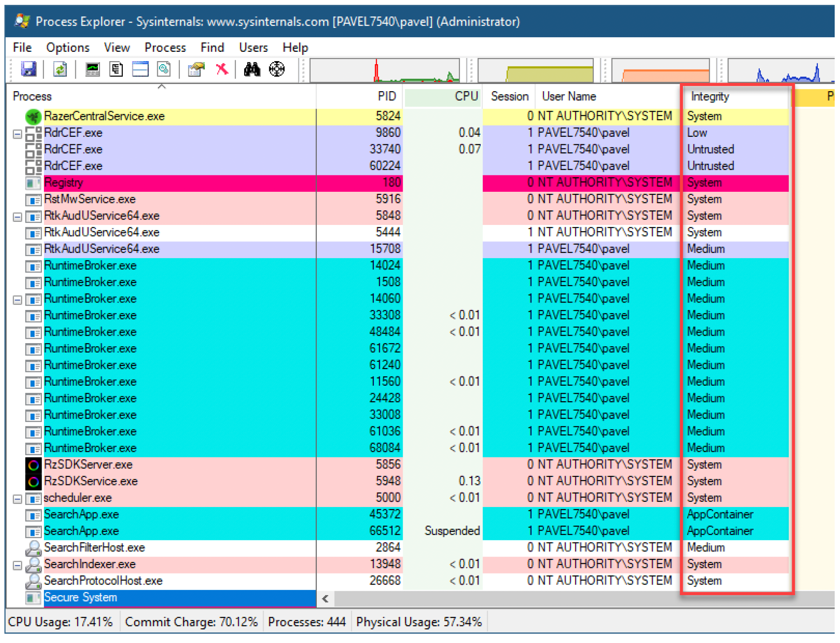Click the View DLLs or Handles toolbar icon
840x643 pixels.
coord(164,70)
